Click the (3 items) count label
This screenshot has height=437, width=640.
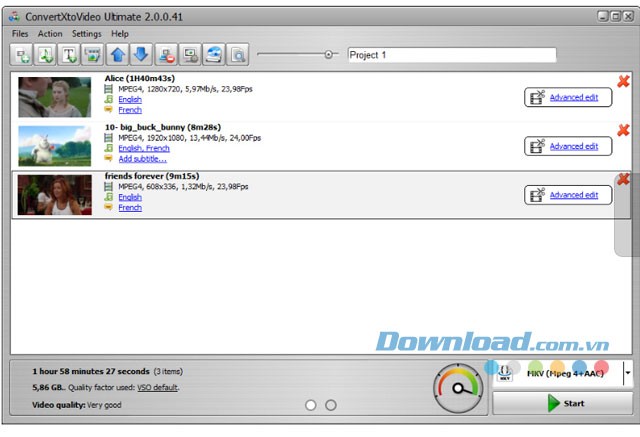click(x=168, y=372)
